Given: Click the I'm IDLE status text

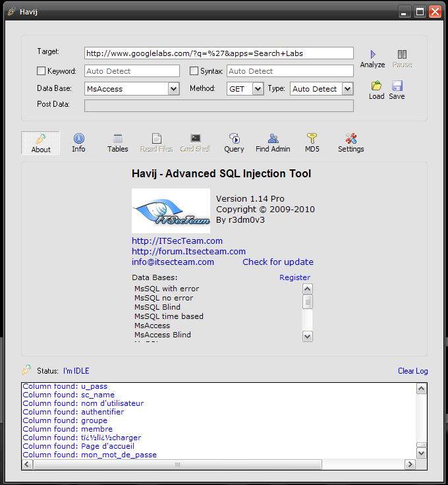Looking at the screenshot, I should [76, 371].
